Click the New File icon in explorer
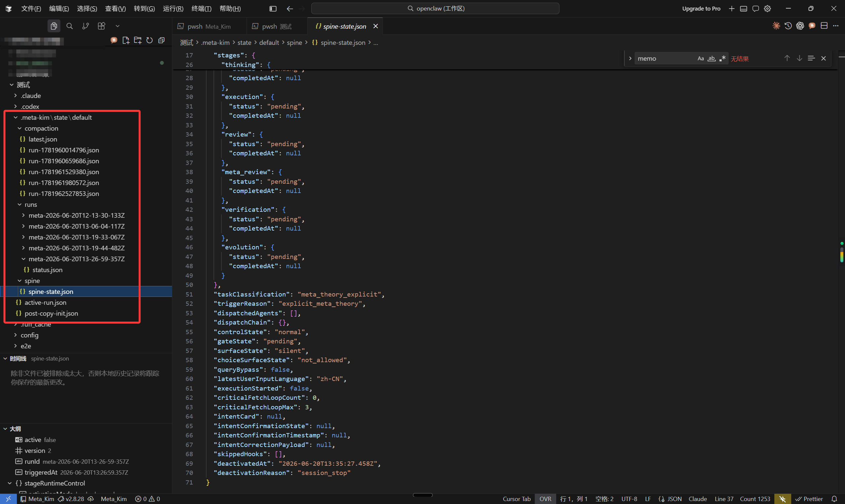The image size is (845, 504). click(126, 41)
